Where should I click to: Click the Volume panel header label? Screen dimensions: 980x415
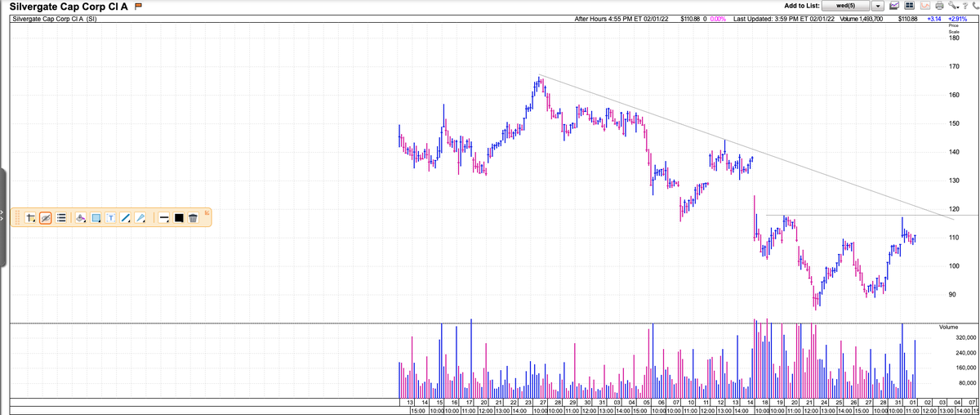[948, 327]
